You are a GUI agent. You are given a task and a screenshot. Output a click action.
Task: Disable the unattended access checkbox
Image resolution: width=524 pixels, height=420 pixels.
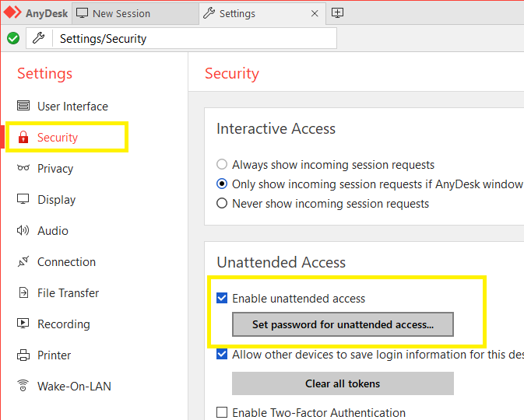coord(222,298)
